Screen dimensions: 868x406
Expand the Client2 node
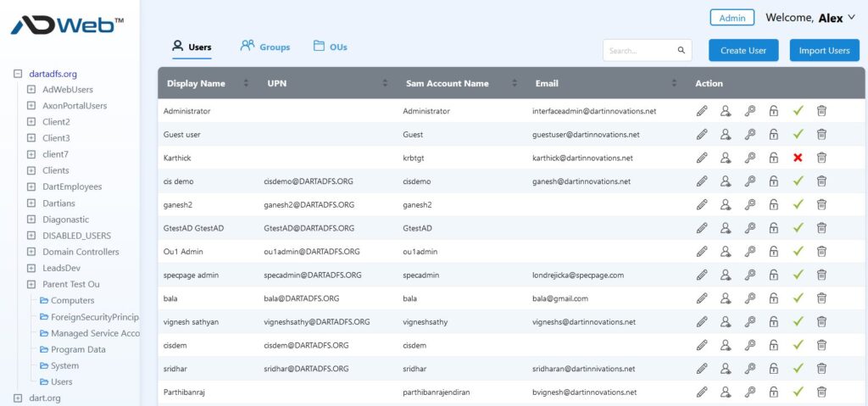31,122
